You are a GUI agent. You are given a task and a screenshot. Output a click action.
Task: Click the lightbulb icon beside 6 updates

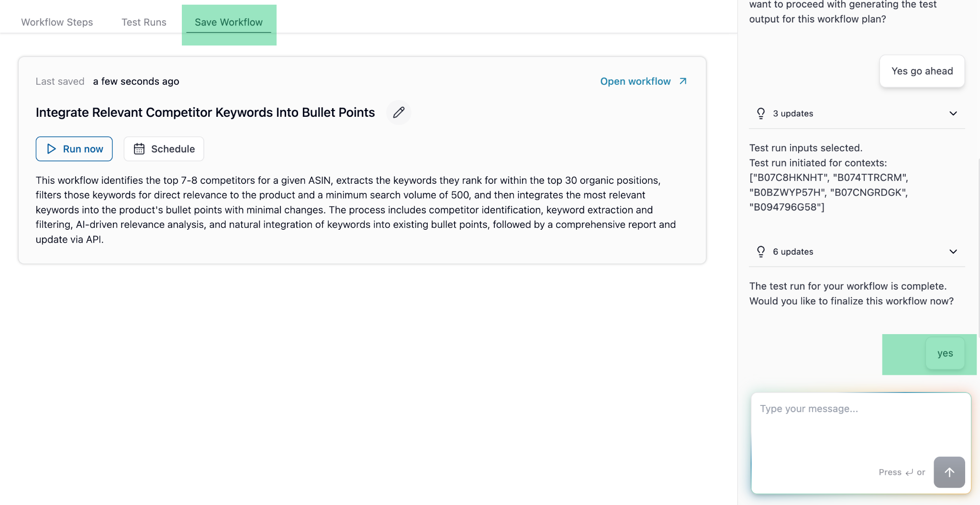coord(761,251)
